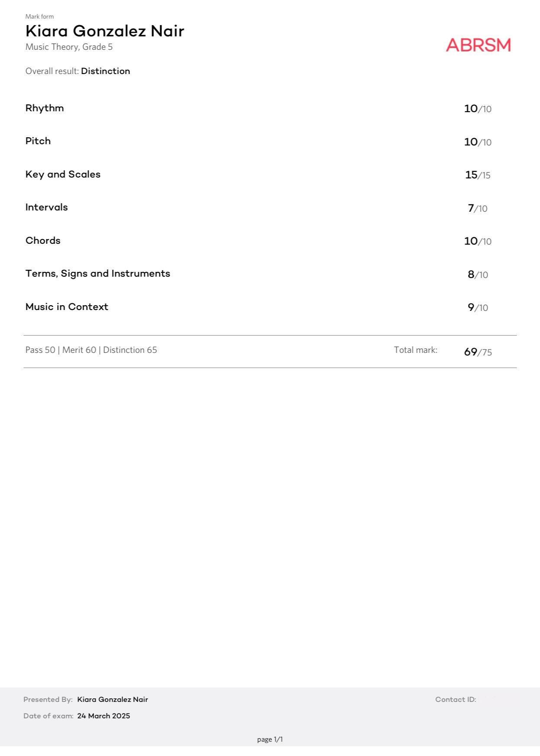Click the Key and Scales score 15/15
The image size is (540, 756).
pos(478,175)
